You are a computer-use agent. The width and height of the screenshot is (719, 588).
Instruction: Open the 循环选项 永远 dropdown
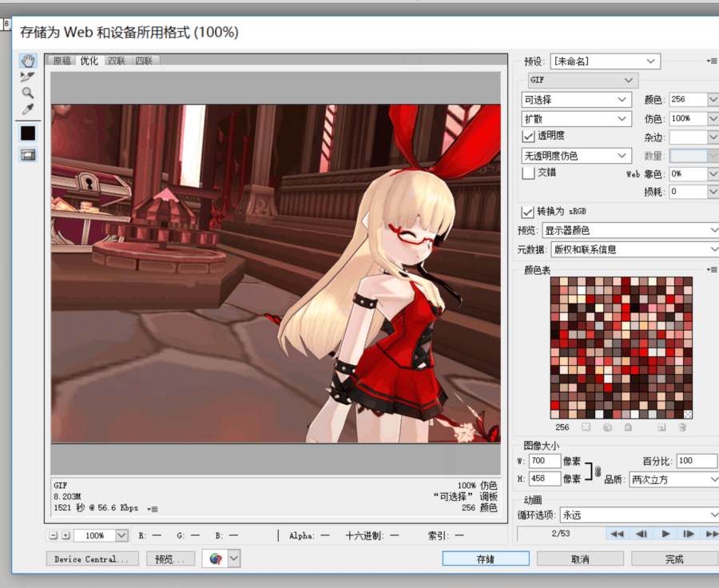[x=639, y=515]
